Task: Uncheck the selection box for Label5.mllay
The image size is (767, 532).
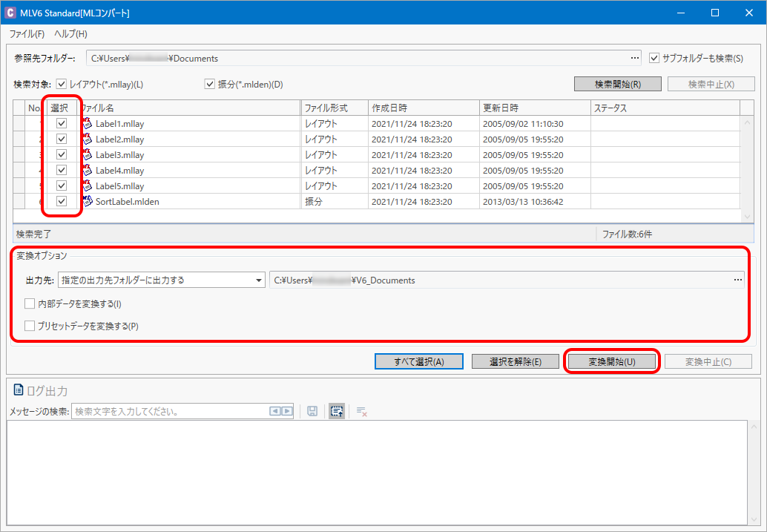Action: [x=61, y=186]
